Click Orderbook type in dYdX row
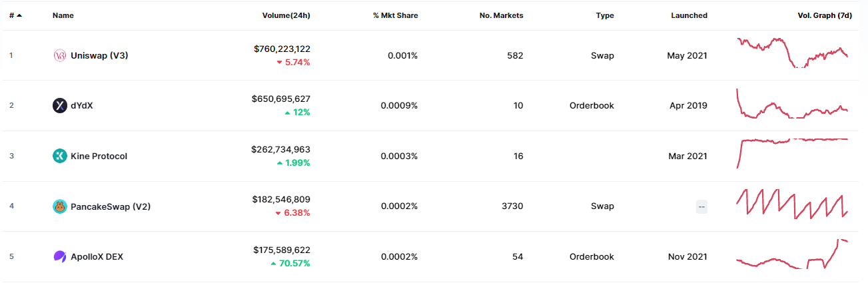 tap(592, 105)
